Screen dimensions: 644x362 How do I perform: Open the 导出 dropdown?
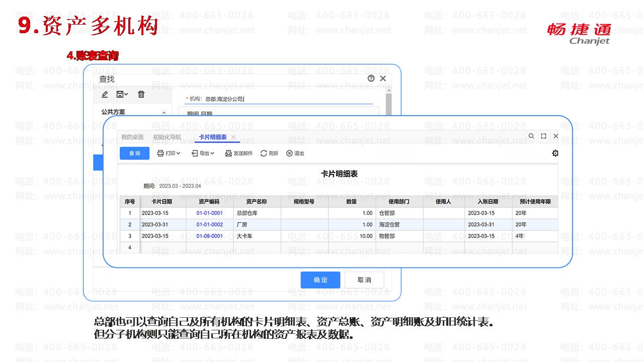pyautogui.click(x=203, y=153)
